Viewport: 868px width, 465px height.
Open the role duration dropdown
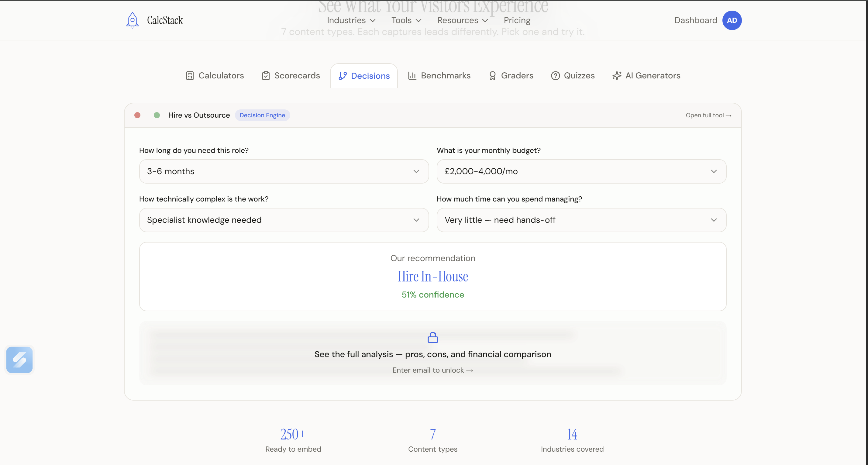pos(284,171)
